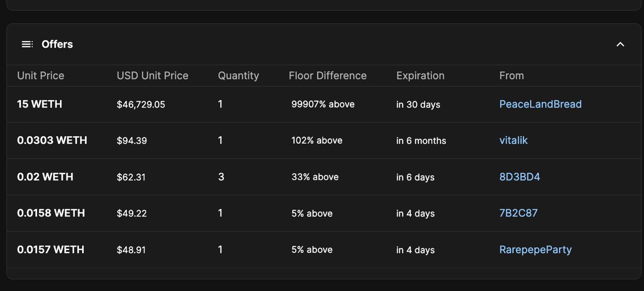Image resolution: width=644 pixels, height=291 pixels.
Task: Open the vitalik profile link
Action: point(514,140)
